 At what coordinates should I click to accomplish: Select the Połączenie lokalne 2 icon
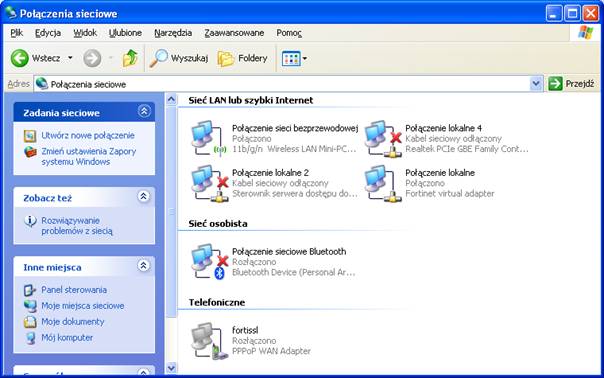coord(210,183)
